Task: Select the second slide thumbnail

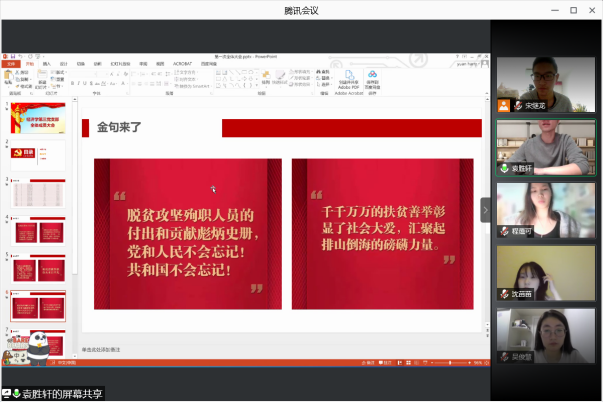Action: [38, 154]
